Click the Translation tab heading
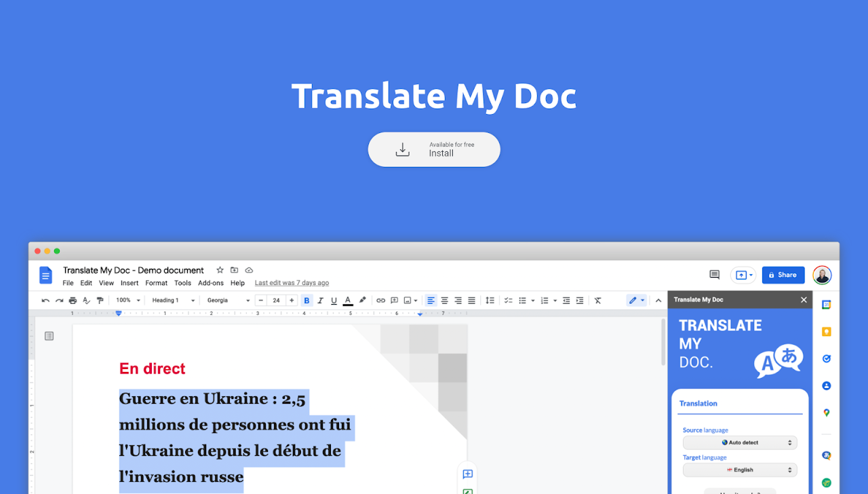868x494 pixels. [698, 404]
